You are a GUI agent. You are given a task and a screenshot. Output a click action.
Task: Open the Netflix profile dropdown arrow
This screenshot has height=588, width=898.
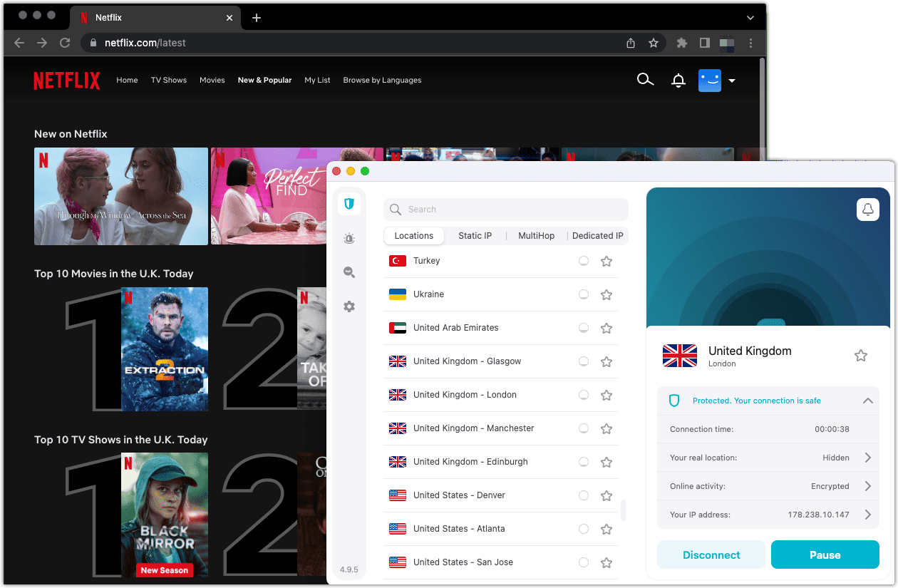click(732, 81)
